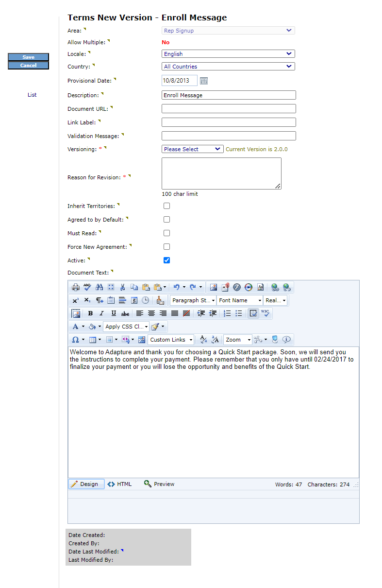
Task: Click the Find and Replace binoculars icon
Action: (x=99, y=287)
